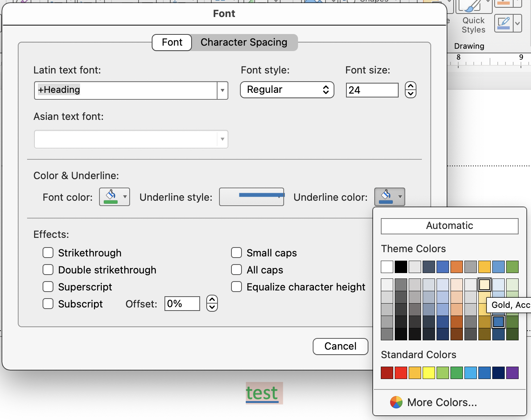Viewport: 531px width, 420px height.
Task: Adjust the Offset percentage stepper
Action: click(x=212, y=304)
